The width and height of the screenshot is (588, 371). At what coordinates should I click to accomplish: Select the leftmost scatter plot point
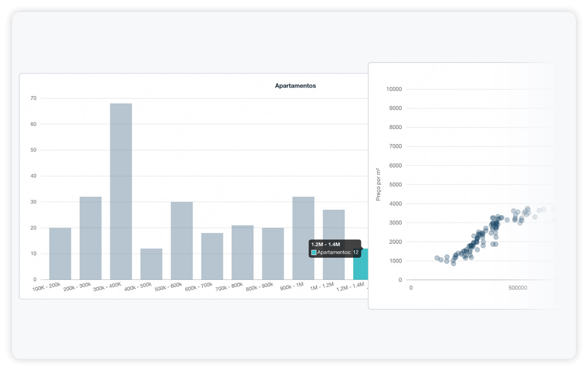click(437, 258)
